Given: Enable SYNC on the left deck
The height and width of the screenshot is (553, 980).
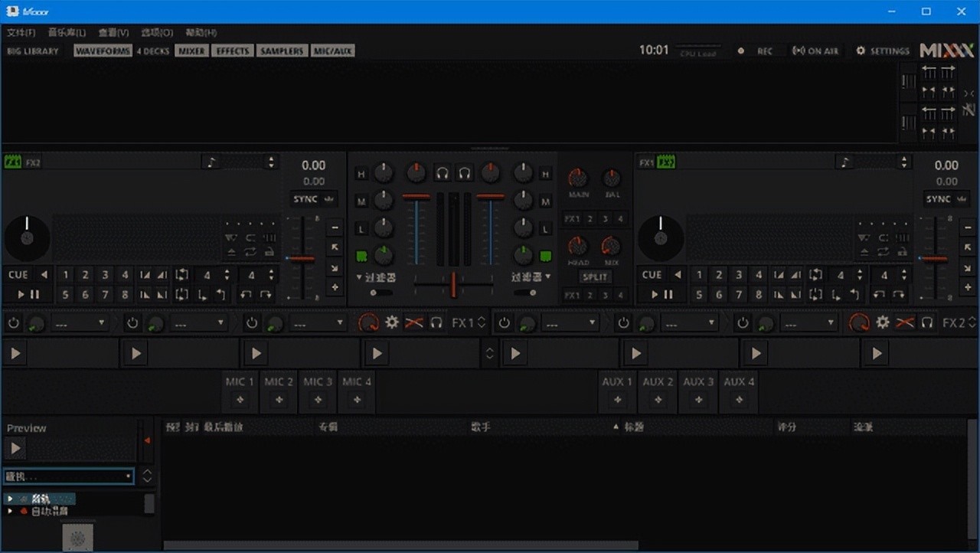Looking at the screenshot, I should click(x=305, y=199).
